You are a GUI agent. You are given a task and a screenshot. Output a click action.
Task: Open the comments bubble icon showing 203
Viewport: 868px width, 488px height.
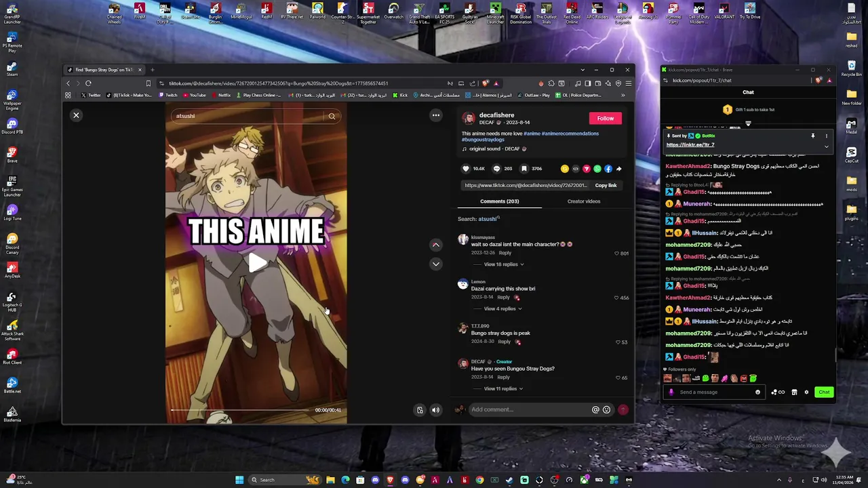tap(496, 169)
